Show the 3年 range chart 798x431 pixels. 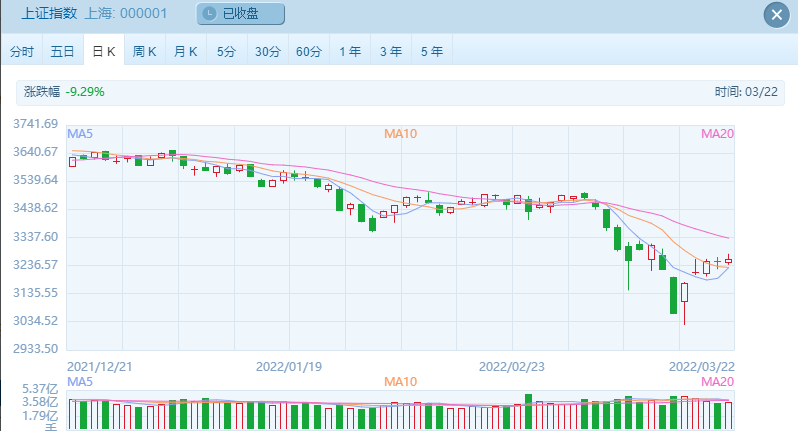coord(391,51)
